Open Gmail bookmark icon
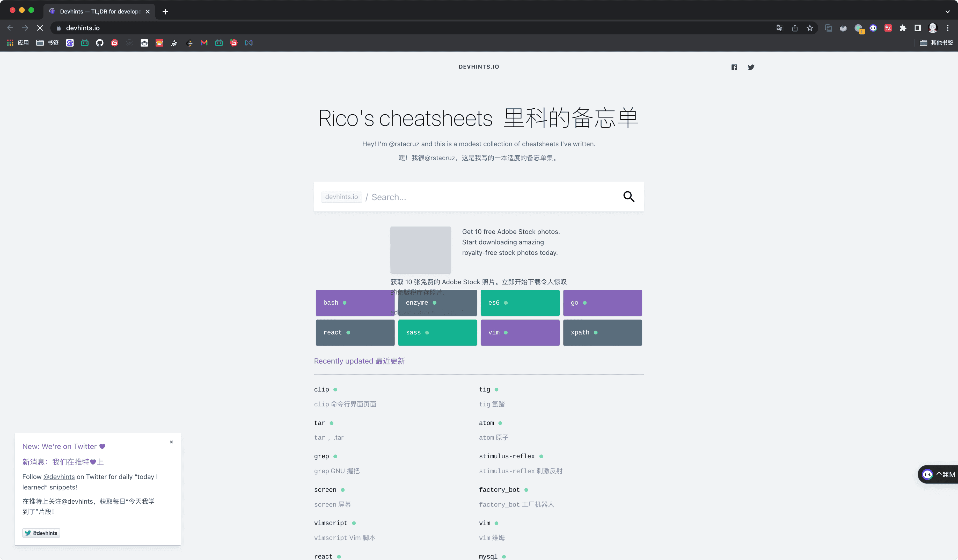The image size is (958, 560). (204, 43)
